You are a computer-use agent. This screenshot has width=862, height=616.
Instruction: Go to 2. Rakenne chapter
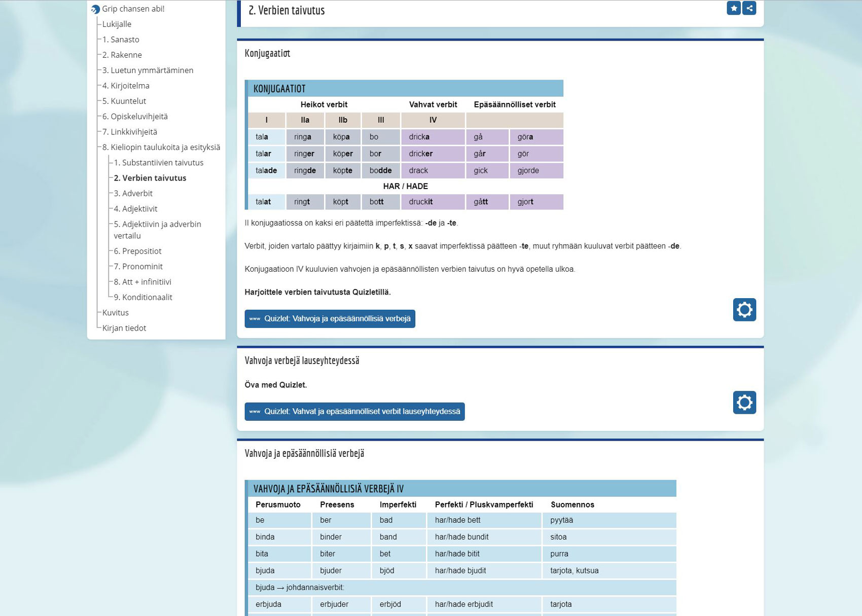[122, 55]
